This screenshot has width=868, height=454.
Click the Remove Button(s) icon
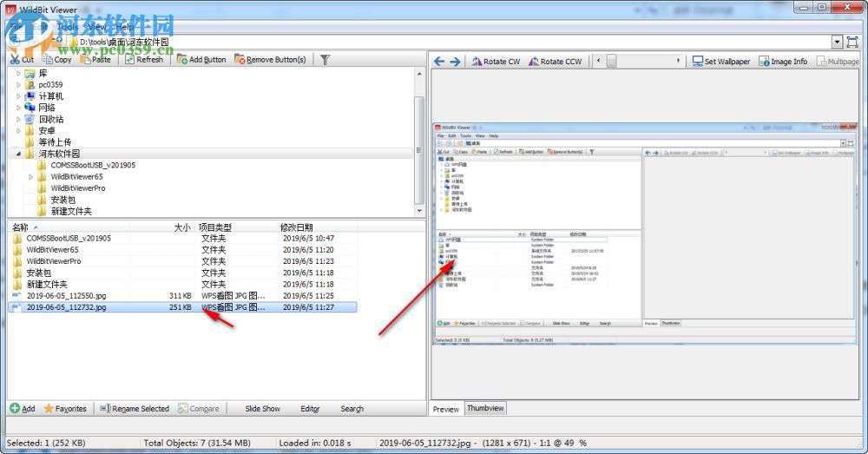pos(240,59)
